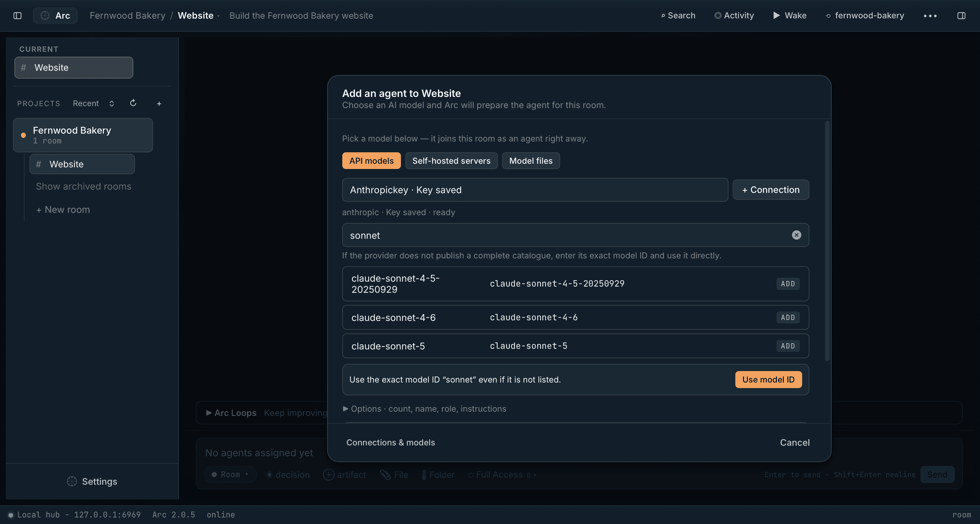The height and width of the screenshot is (524, 980).
Task: Open the Full Access permissions dropdown
Action: click(x=502, y=475)
